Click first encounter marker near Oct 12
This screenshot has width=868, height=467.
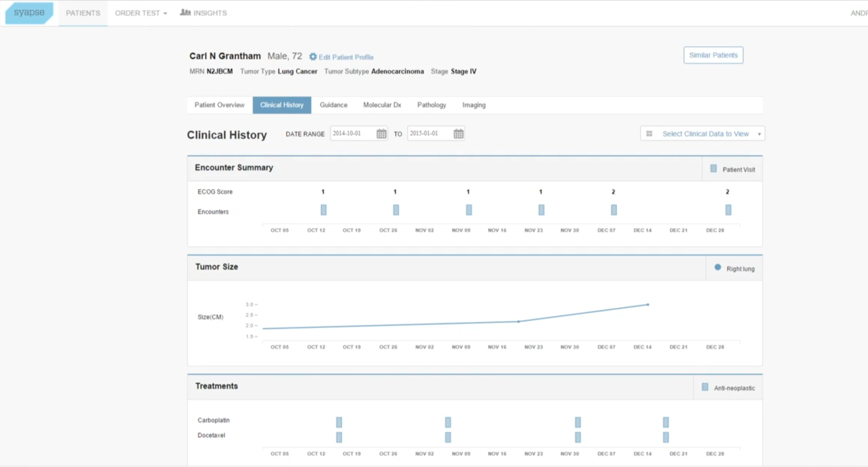[x=323, y=210]
